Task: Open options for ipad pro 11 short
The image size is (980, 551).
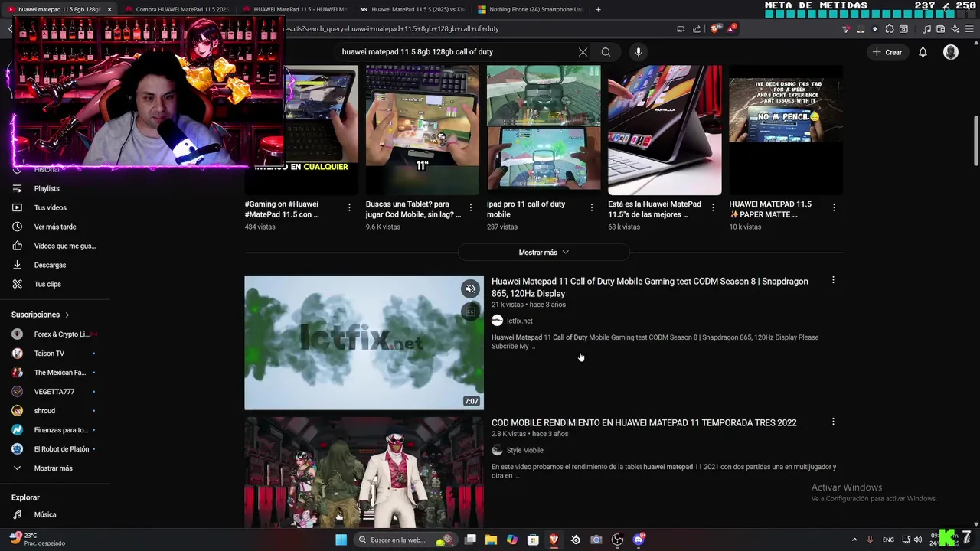Action: [591, 207]
